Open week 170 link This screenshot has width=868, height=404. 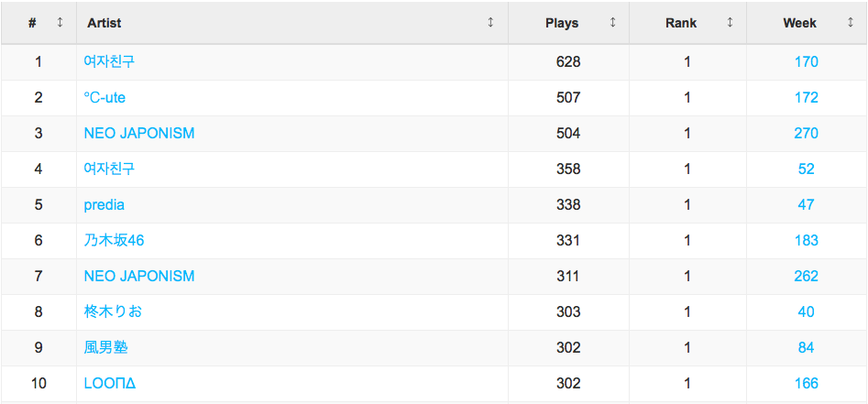click(806, 61)
